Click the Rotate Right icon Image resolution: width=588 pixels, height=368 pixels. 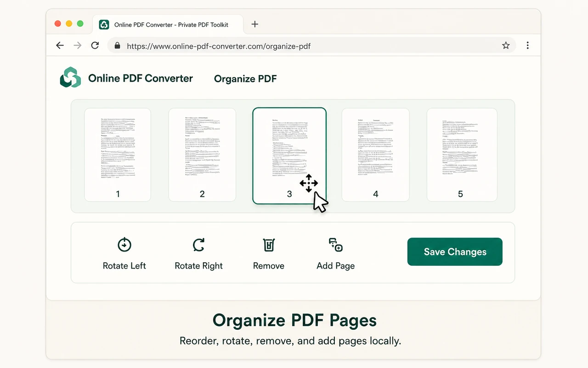(x=198, y=245)
